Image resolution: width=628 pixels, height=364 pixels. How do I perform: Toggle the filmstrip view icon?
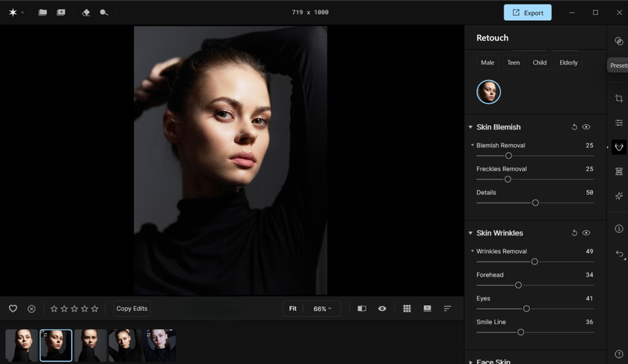(x=428, y=309)
